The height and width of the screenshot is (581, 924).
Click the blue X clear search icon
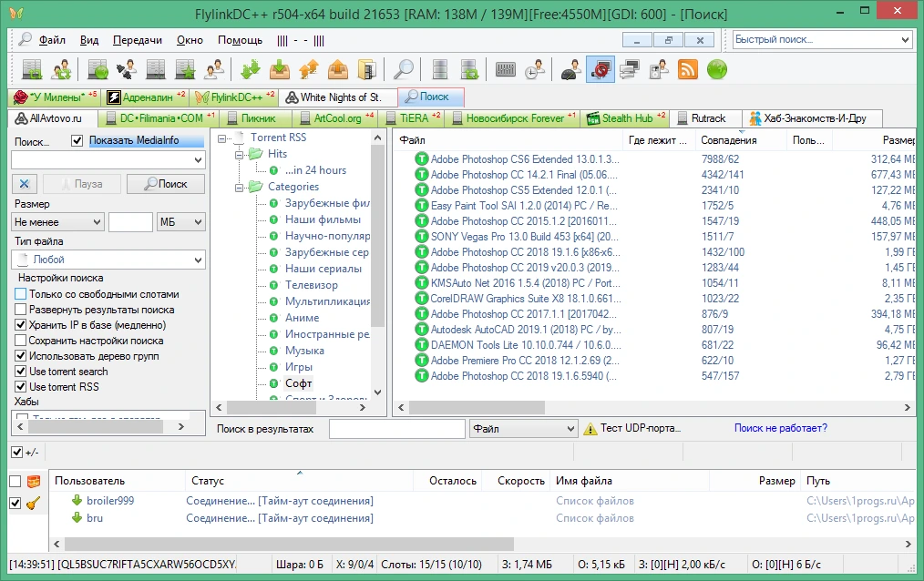click(25, 184)
